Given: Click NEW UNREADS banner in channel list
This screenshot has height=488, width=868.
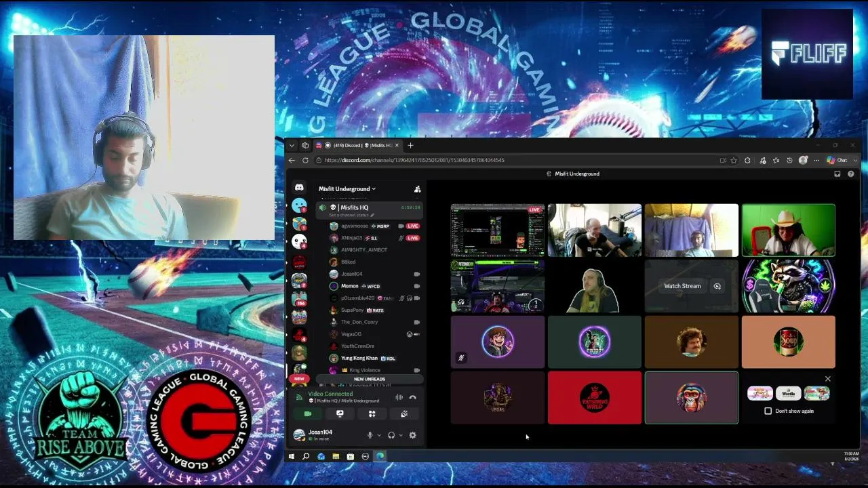Looking at the screenshot, I should pos(369,379).
